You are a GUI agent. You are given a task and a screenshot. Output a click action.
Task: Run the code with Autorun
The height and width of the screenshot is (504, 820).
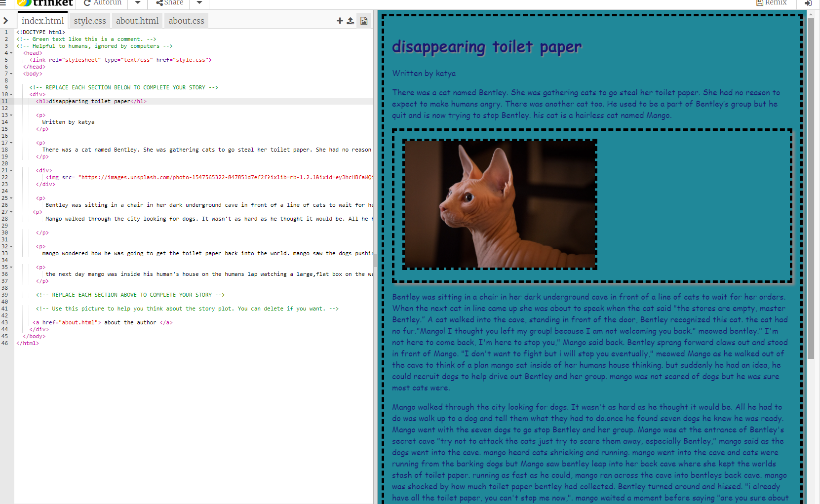coord(102,3)
